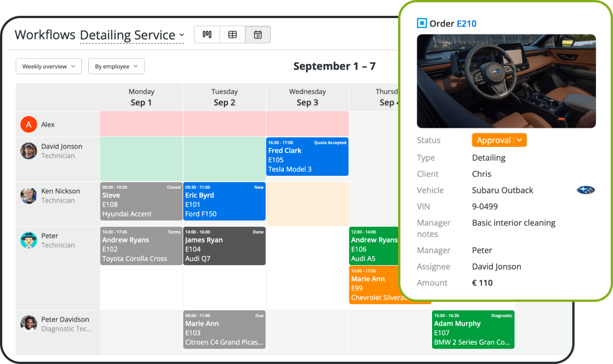Open the Weekly overview dropdown
This screenshot has height=364, width=613.
click(49, 66)
